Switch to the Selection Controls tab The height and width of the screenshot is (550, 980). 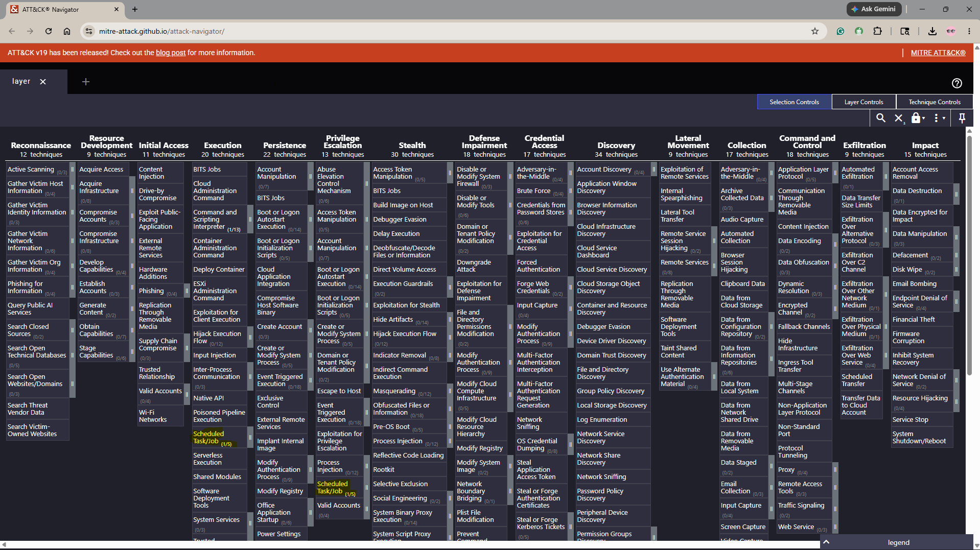pos(794,102)
